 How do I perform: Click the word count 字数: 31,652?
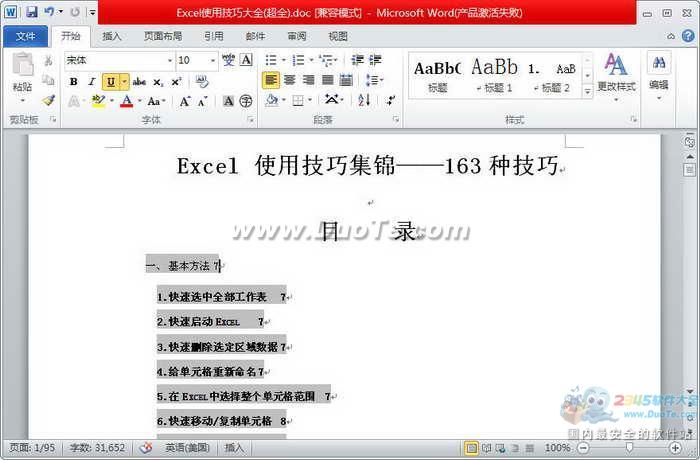[x=97, y=447]
